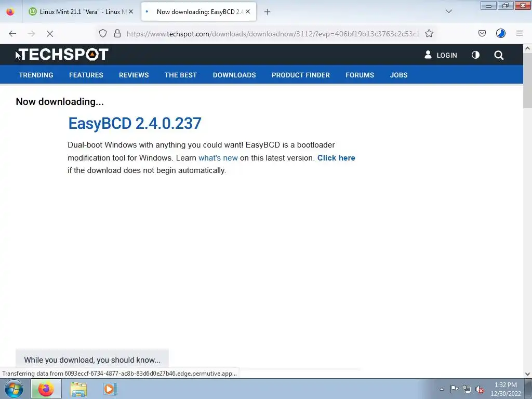Click the address bar URL field
Screen dimensions: 532x399
[x=273, y=34]
